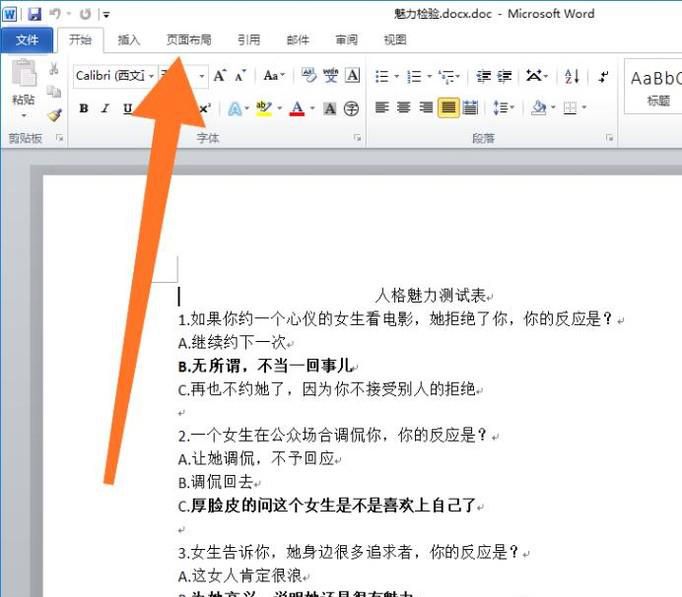Apply the yellow text highlight color
The image size is (682, 597).
tap(264, 108)
